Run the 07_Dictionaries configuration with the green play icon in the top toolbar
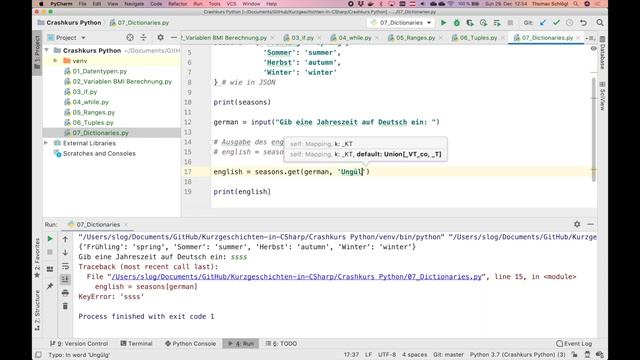Screen dimensions: 640x360 443,23
